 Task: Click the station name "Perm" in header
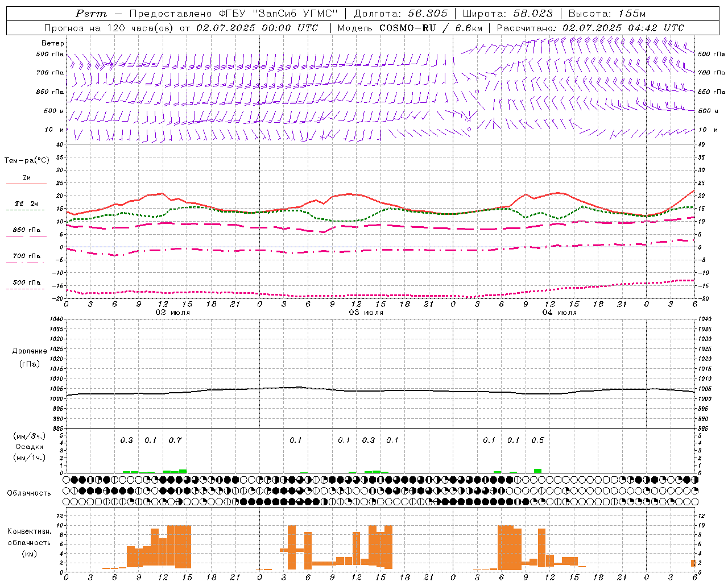pos(91,14)
